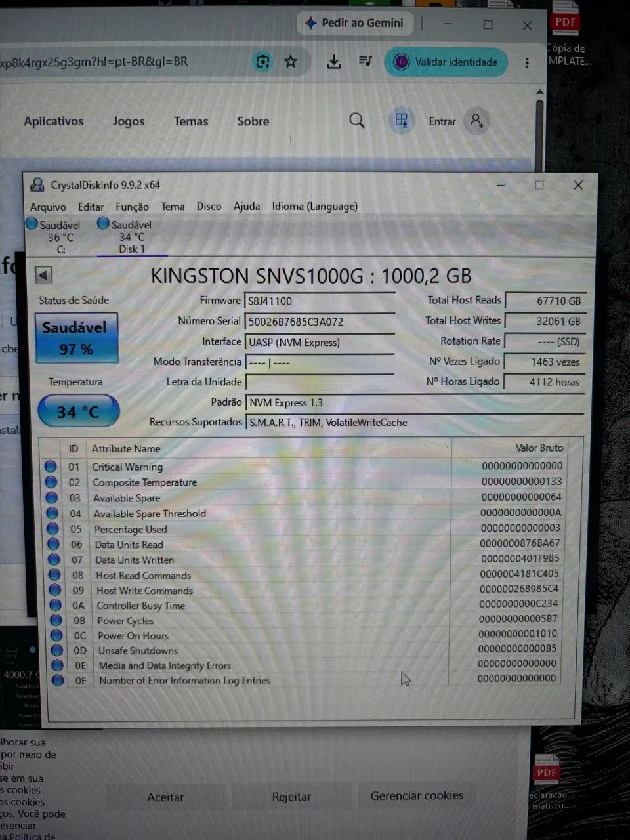Viewport: 630px width, 840px height.
Task: Click the status dot for Composite Temperature
Action: [51, 482]
